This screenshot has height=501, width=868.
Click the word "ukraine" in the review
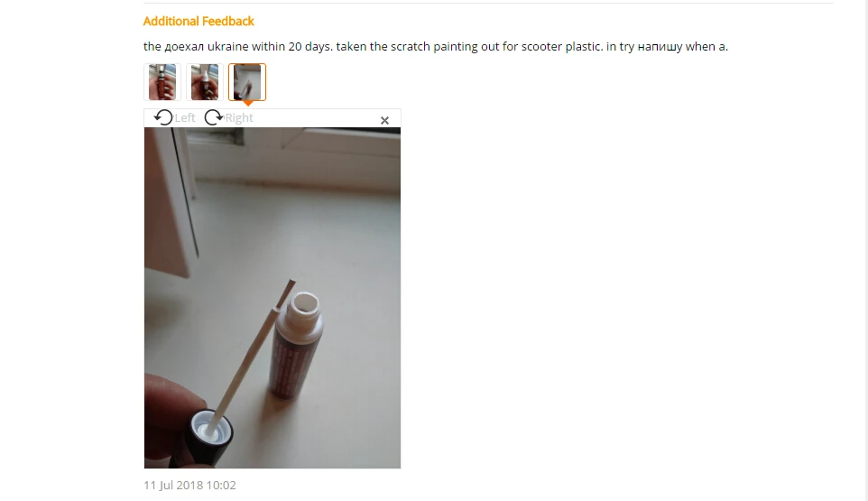(x=228, y=47)
